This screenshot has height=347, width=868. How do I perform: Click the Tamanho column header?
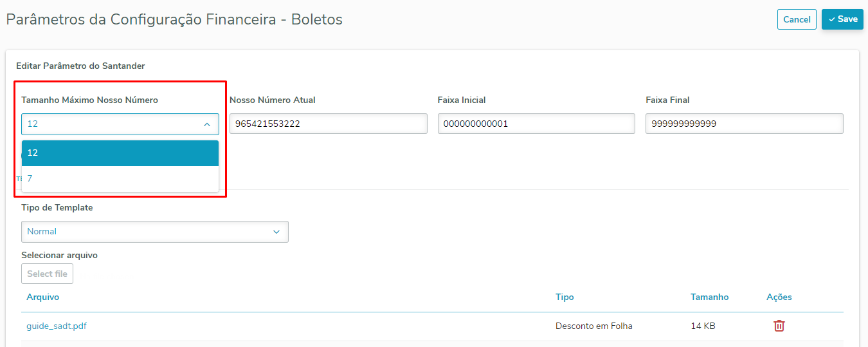tap(709, 297)
